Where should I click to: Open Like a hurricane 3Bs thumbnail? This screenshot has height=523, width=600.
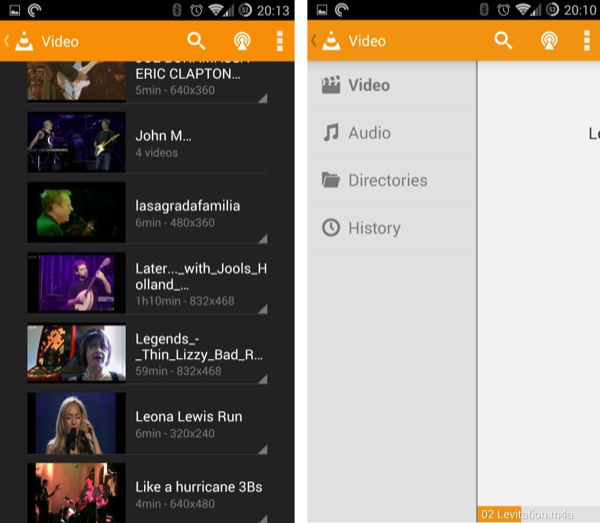77,493
